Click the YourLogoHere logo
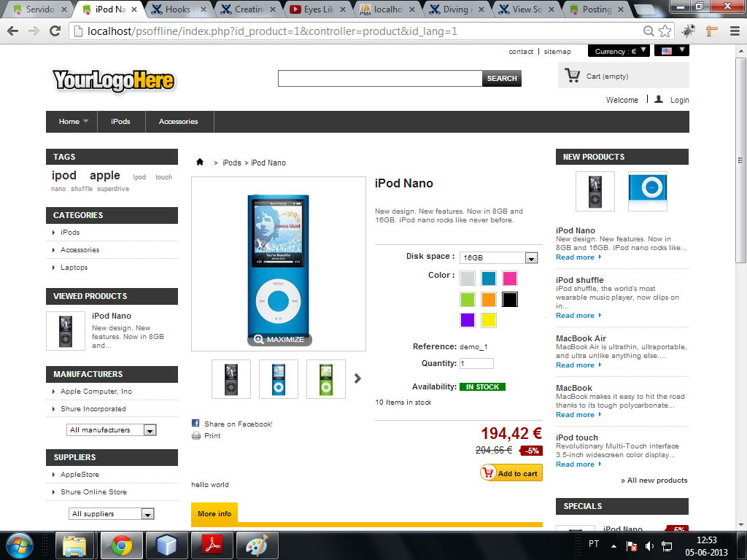The image size is (747, 560). click(x=113, y=80)
